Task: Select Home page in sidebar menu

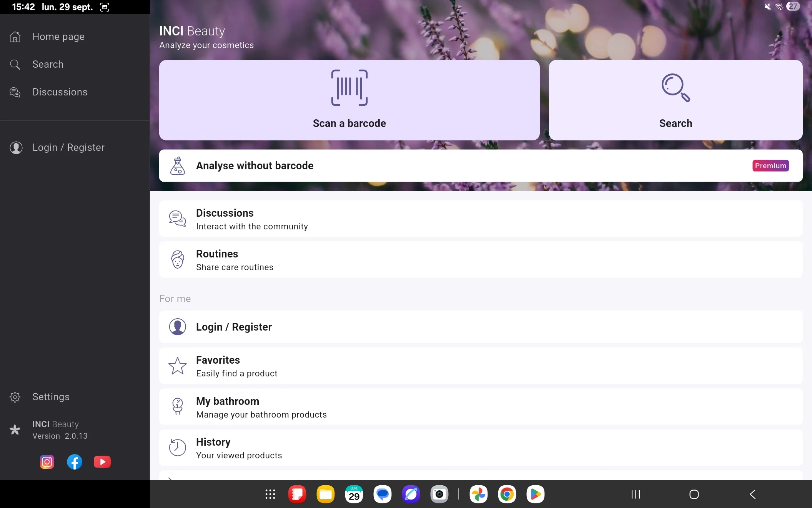Action: [x=58, y=37]
